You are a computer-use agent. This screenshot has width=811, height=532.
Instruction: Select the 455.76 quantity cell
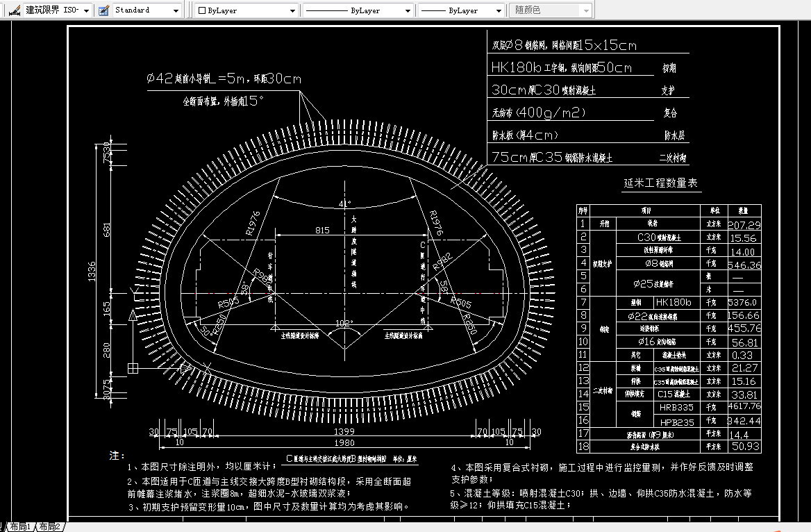pyautogui.click(x=744, y=328)
